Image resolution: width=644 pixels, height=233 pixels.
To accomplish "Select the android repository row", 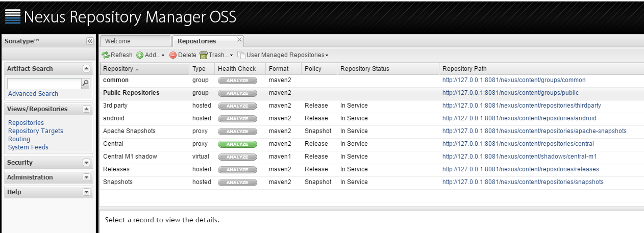I will [372, 119].
